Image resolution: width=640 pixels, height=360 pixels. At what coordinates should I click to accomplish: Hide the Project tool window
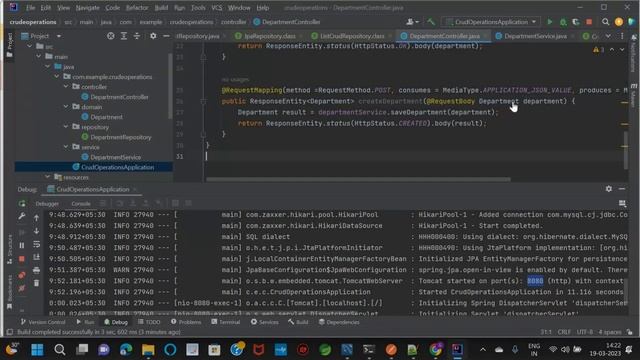coord(166,36)
